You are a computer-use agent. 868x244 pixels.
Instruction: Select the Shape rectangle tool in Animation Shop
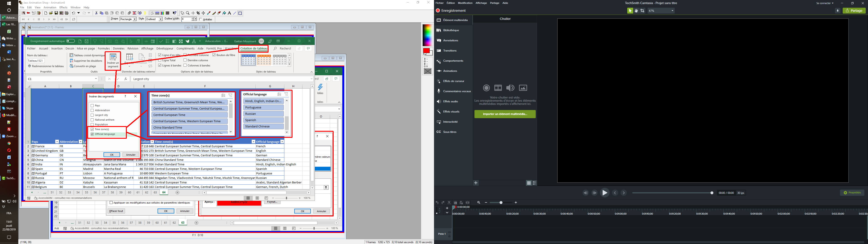pos(240,13)
